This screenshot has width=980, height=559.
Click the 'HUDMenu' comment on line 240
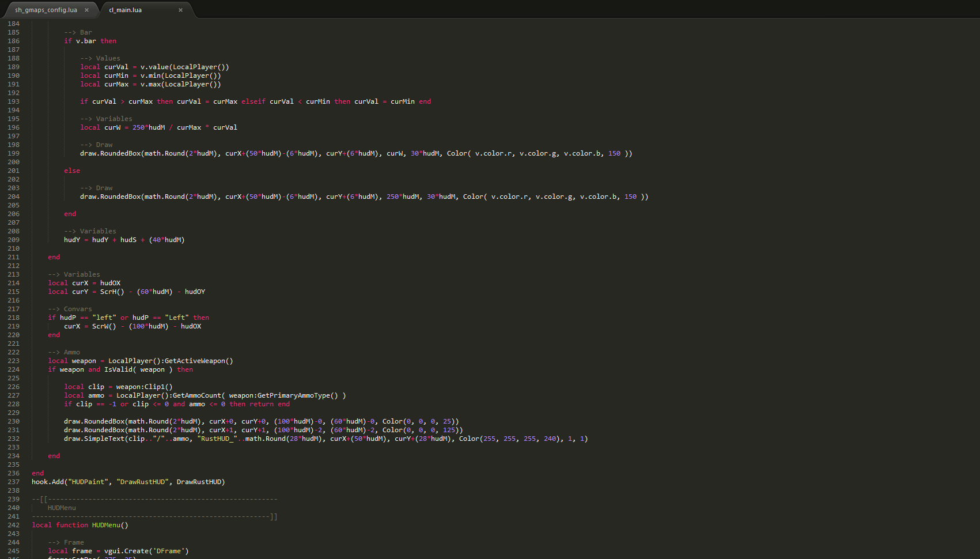coord(62,508)
